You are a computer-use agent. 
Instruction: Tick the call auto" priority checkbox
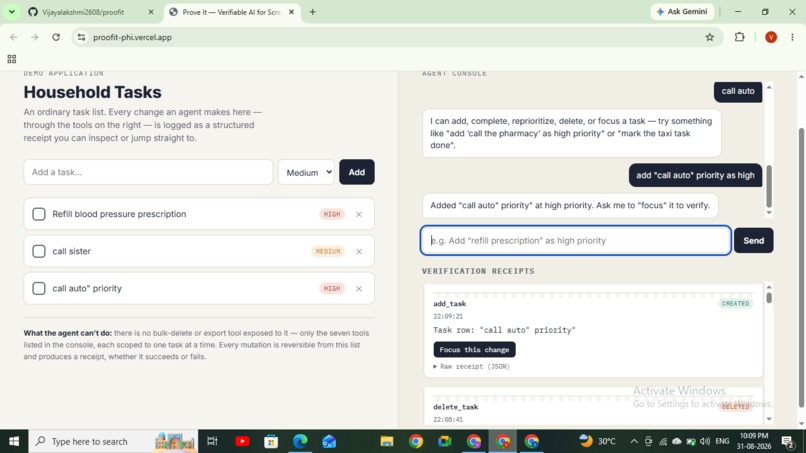[39, 288]
